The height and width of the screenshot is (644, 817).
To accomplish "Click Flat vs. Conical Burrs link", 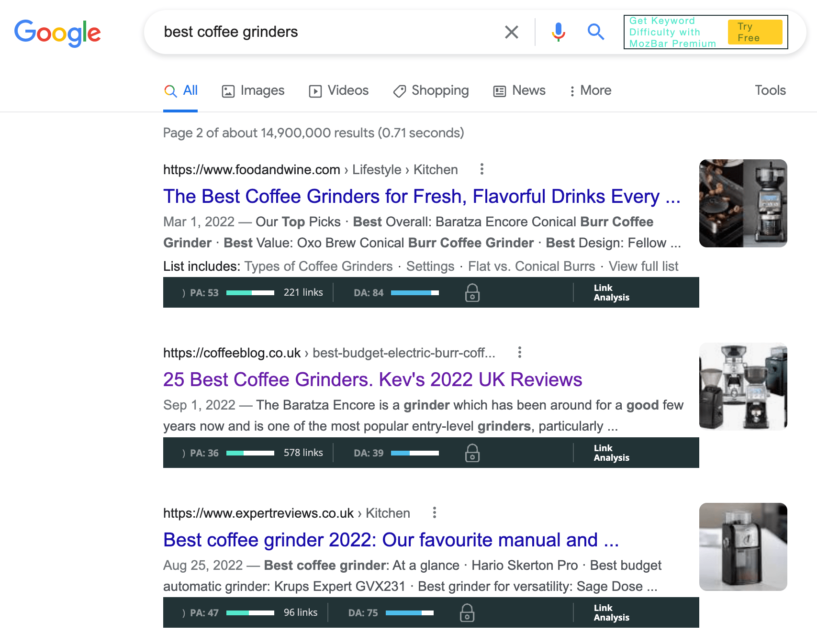I will click(x=531, y=266).
